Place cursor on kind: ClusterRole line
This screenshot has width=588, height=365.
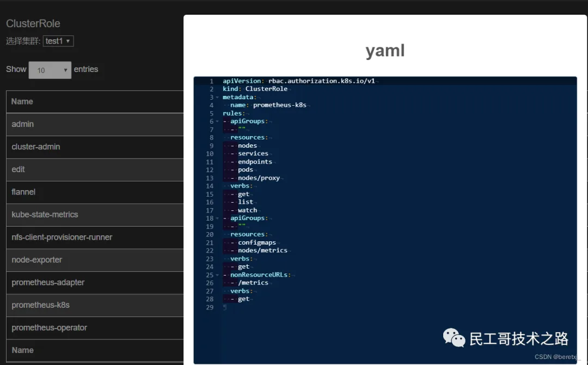tap(255, 89)
